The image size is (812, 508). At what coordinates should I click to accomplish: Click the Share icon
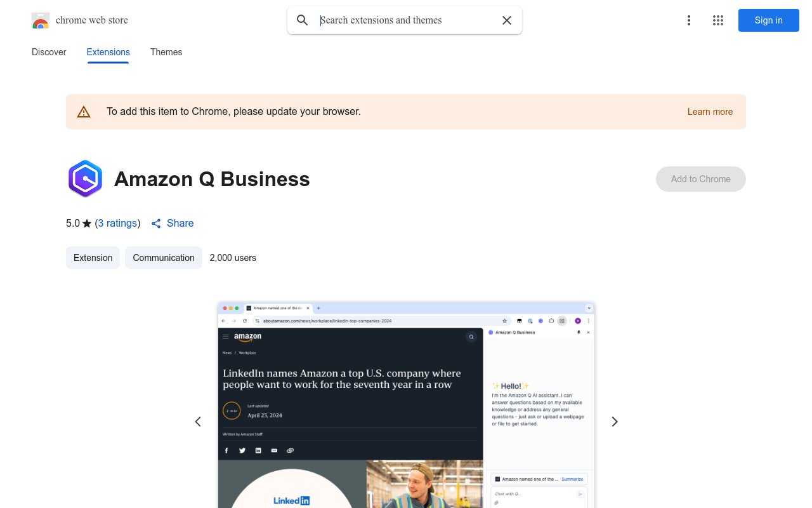pos(156,224)
